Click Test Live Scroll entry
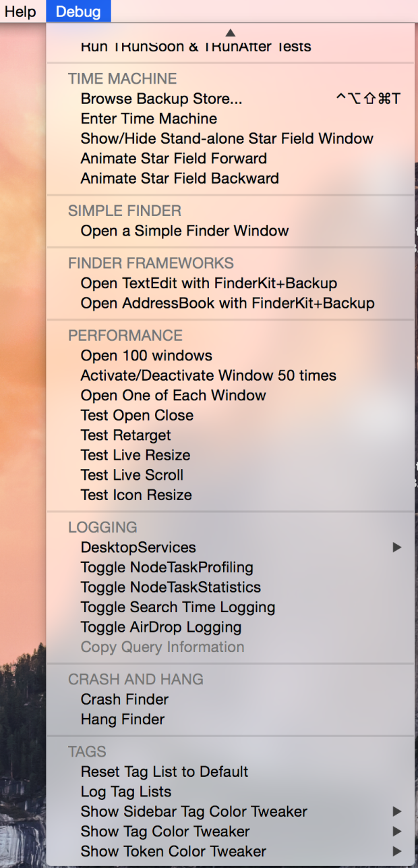418x868 pixels. 131,475
